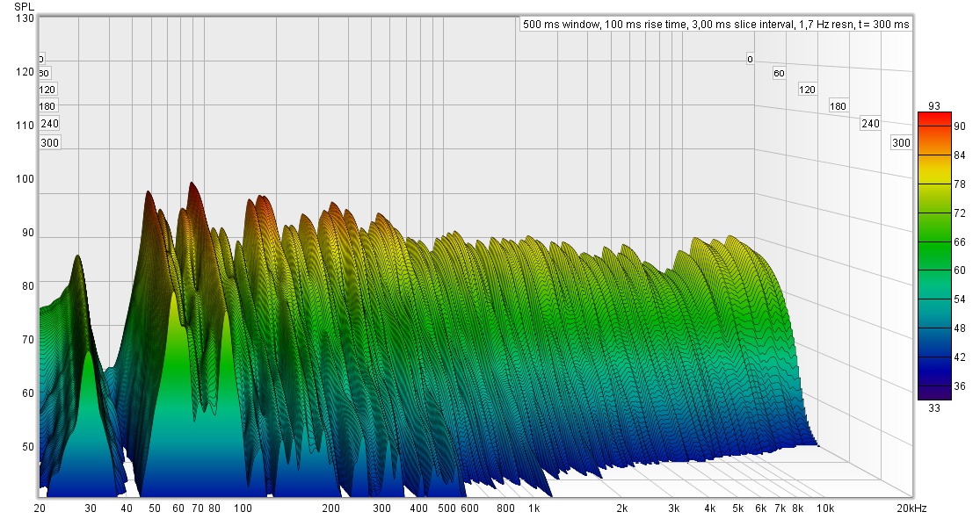Click the 50 dB value on SPL axis
This screenshot has width=980, height=519.
coord(26,446)
